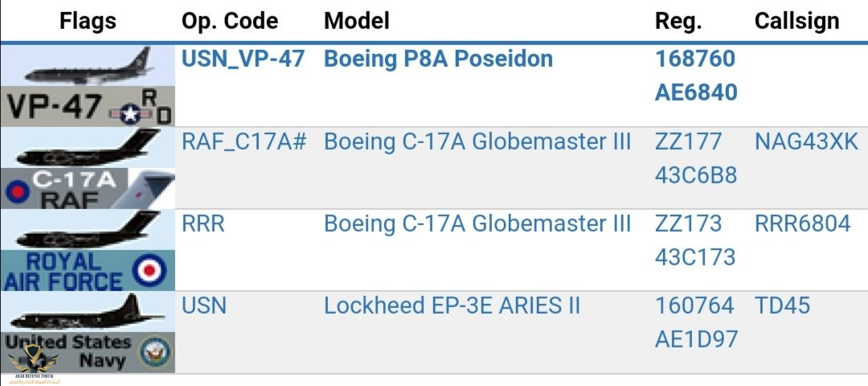Open the USN_VP-47 operator code link

click(x=243, y=60)
